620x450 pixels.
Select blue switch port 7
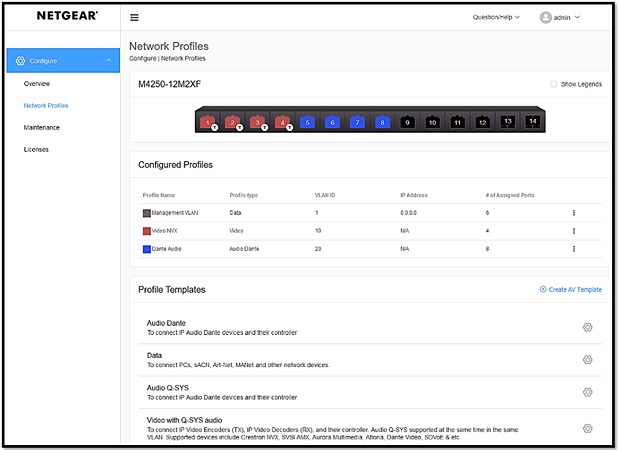tap(357, 122)
